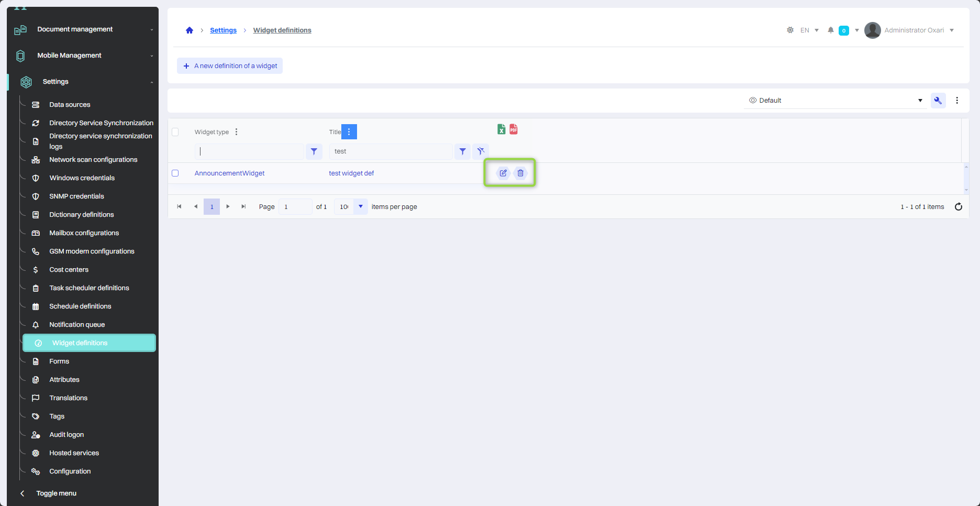Click the home breadcrumb icon
The height and width of the screenshot is (506, 980).
point(190,30)
